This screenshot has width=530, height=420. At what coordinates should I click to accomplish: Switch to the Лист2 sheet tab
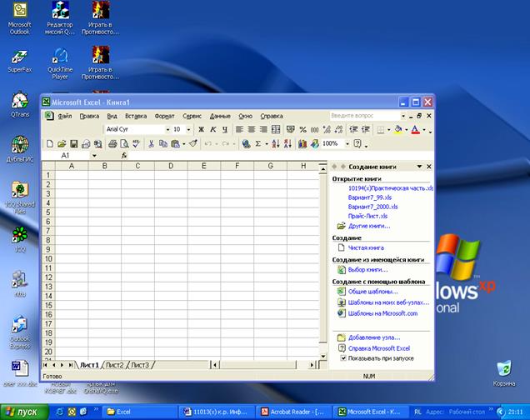click(x=115, y=365)
